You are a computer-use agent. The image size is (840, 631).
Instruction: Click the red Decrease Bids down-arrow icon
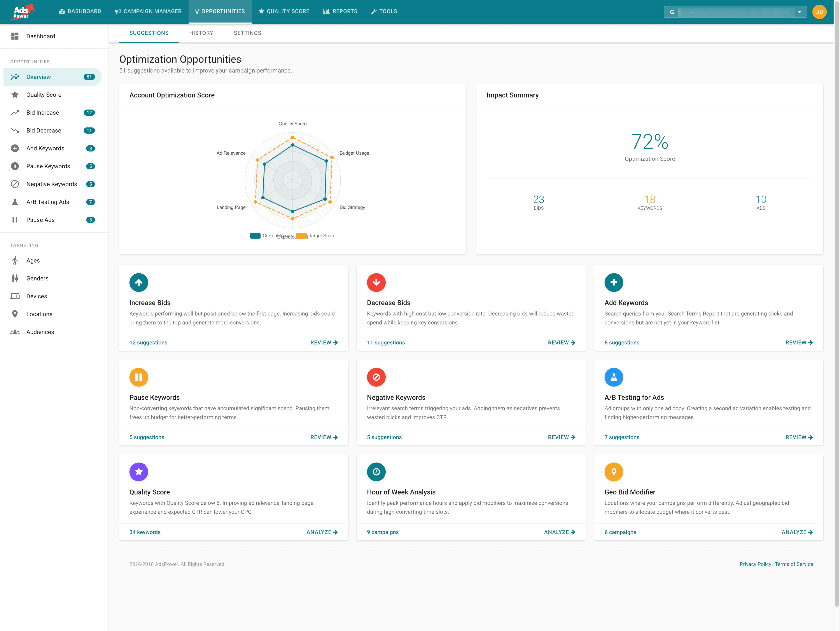pos(376,282)
